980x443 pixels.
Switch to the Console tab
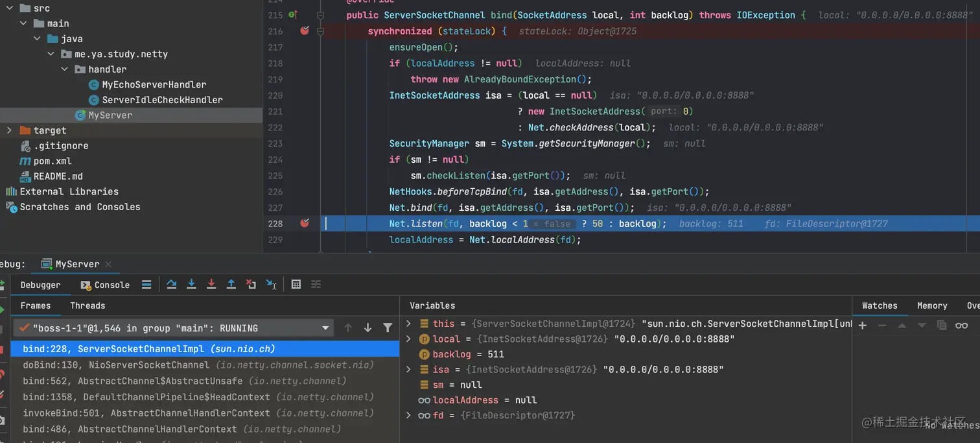(x=105, y=285)
